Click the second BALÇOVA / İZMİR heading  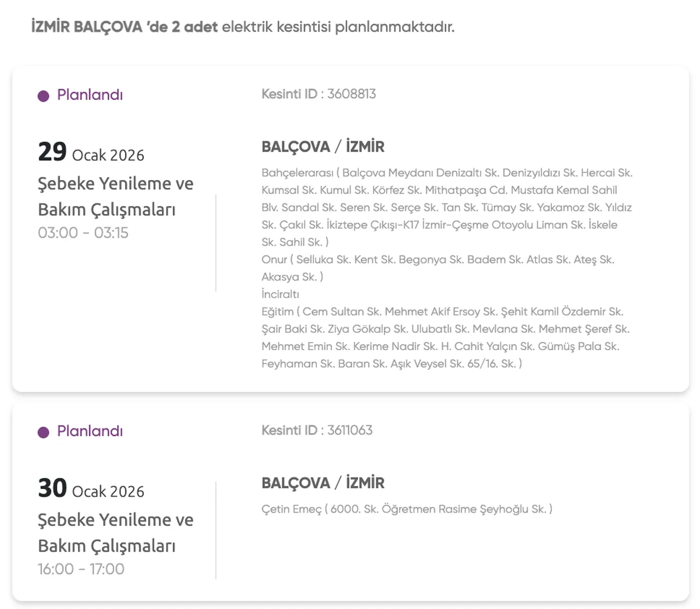pos(323,483)
